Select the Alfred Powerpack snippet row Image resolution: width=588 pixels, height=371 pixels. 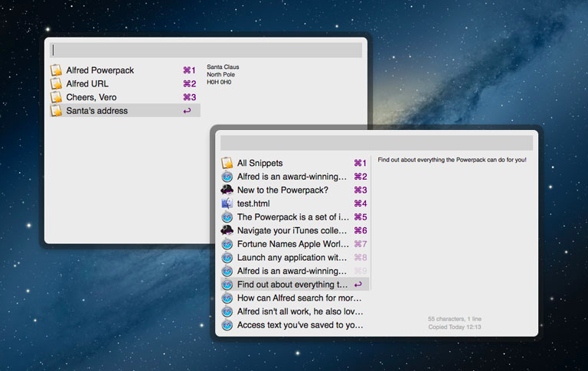click(125, 70)
